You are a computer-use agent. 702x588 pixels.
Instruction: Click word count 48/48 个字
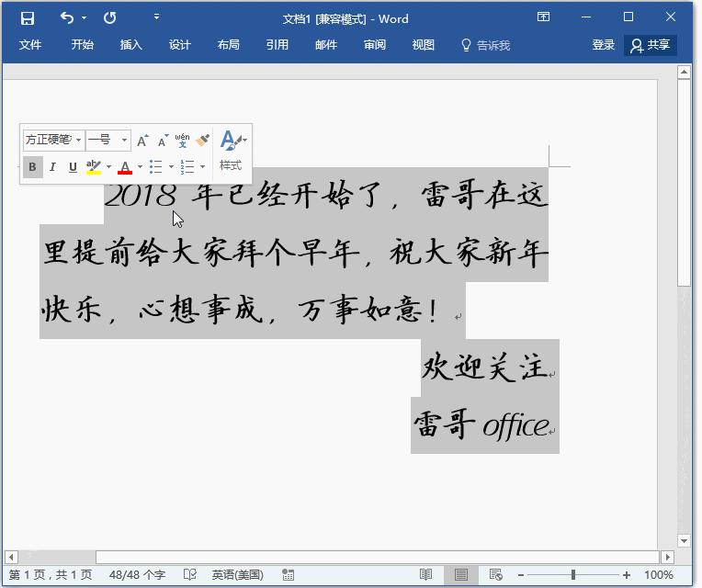[x=137, y=575]
